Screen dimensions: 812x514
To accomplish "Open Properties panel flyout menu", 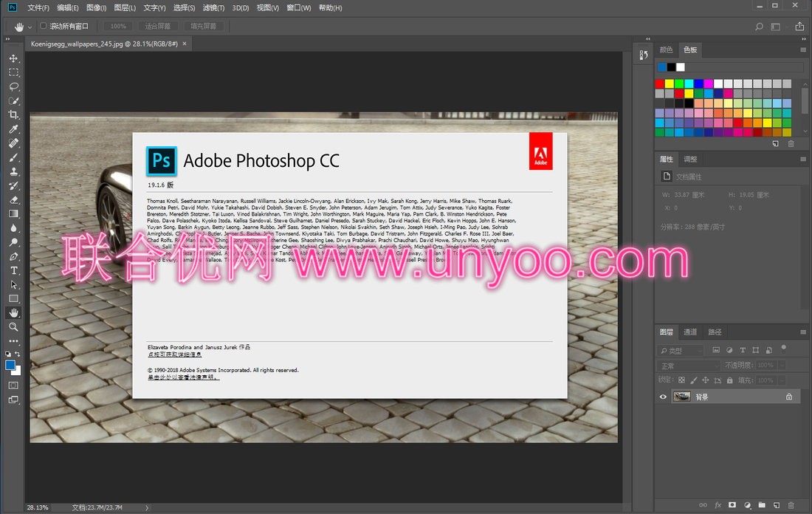I will click(803, 159).
